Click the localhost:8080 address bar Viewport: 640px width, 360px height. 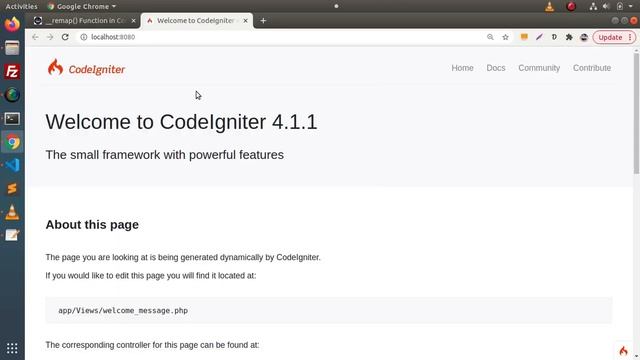click(x=282, y=37)
